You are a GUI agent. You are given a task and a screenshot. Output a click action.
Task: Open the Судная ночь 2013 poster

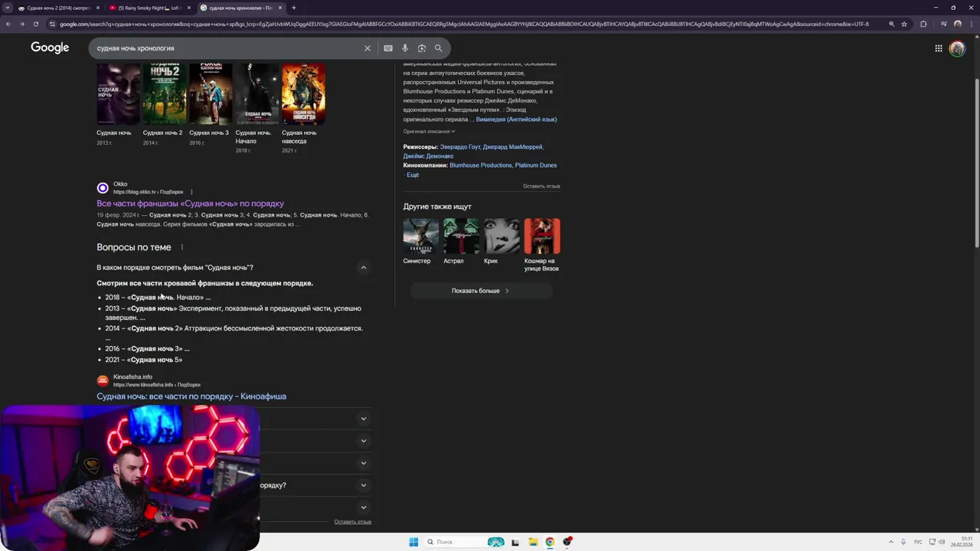tap(118, 95)
